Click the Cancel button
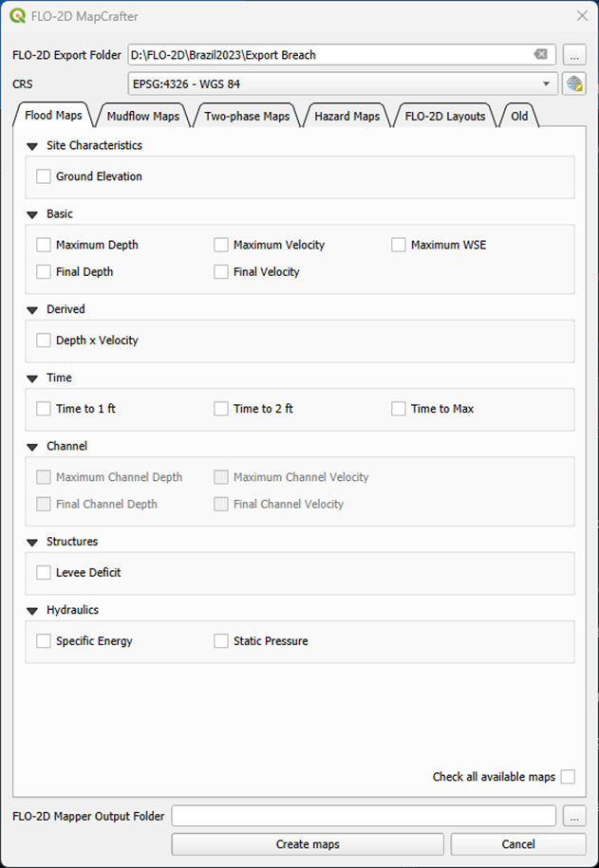Viewport: 599px width, 868px height. (x=517, y=844)
